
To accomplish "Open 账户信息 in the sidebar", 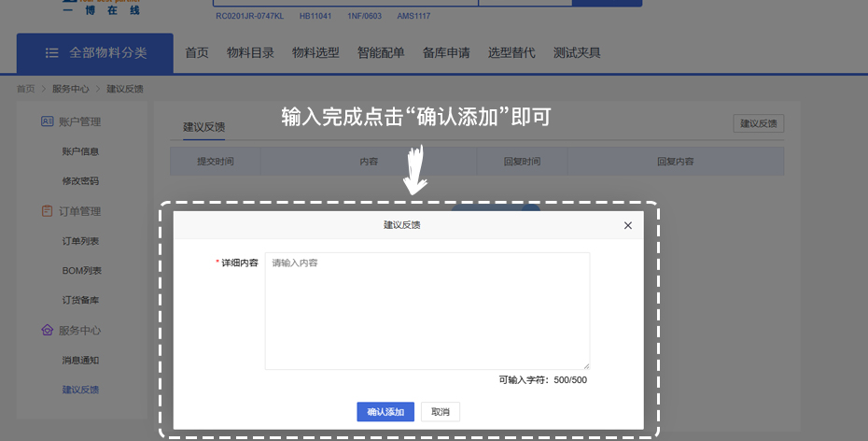I will [80, 151].
